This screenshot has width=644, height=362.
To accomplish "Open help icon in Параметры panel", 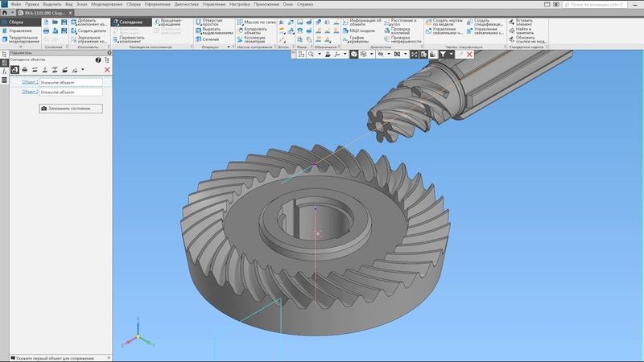I will (x=98, y=60).
